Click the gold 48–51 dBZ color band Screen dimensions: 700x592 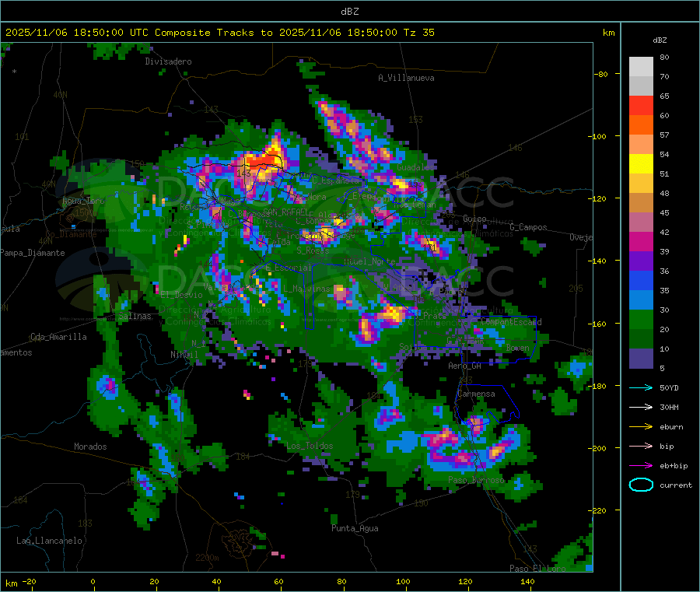[641, 184]
